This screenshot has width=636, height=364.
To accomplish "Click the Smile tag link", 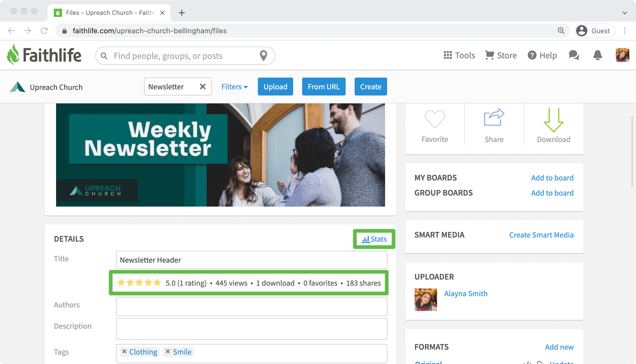I will coord(182,352).
